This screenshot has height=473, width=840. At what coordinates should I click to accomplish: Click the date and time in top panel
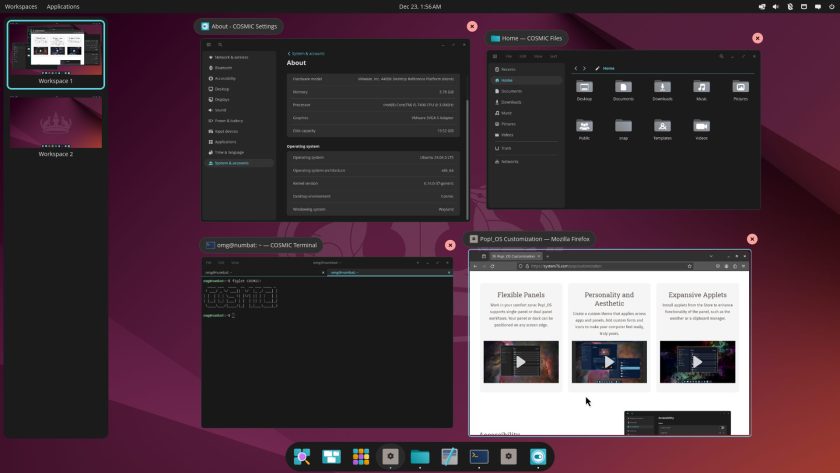pyautogui.click(x=420, y=6)
